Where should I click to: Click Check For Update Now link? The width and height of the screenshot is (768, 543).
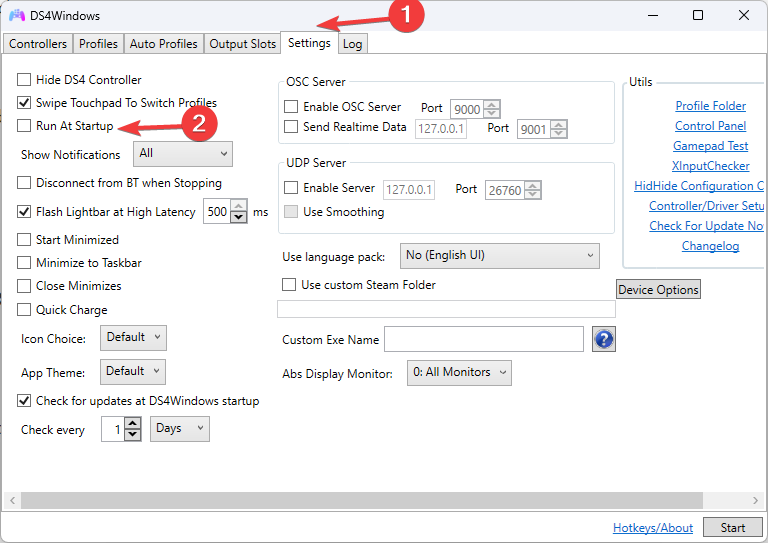(706, 226)
